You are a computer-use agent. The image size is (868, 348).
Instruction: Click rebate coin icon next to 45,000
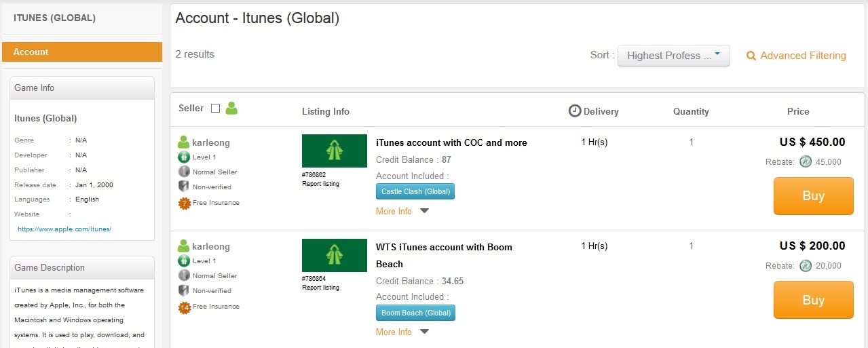click(806, 161)
